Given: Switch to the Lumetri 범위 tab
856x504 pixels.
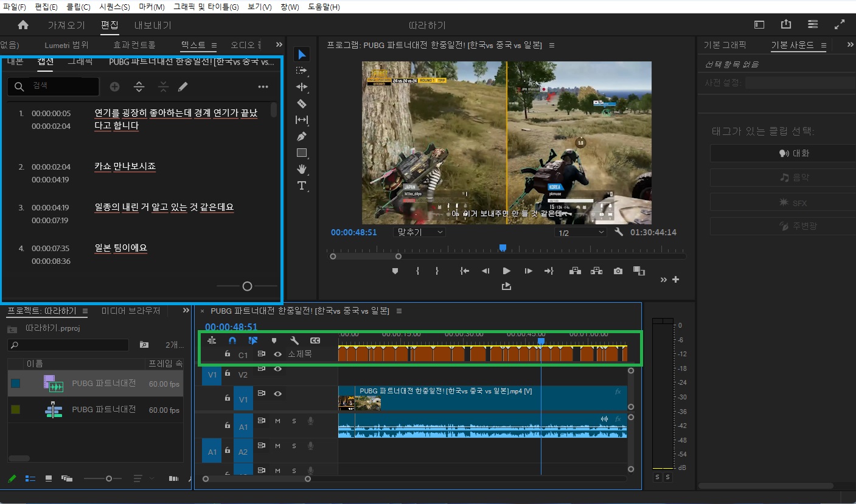Looking at the screenshot, I should tap(66, 45).
